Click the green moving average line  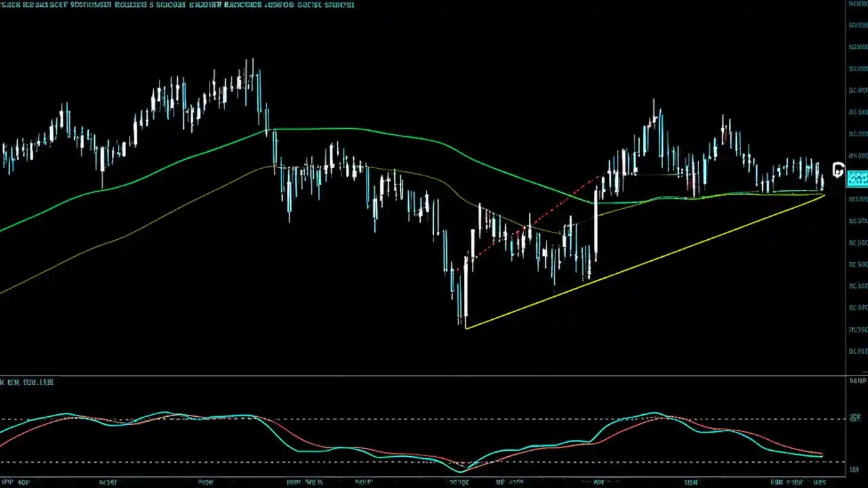339,130
